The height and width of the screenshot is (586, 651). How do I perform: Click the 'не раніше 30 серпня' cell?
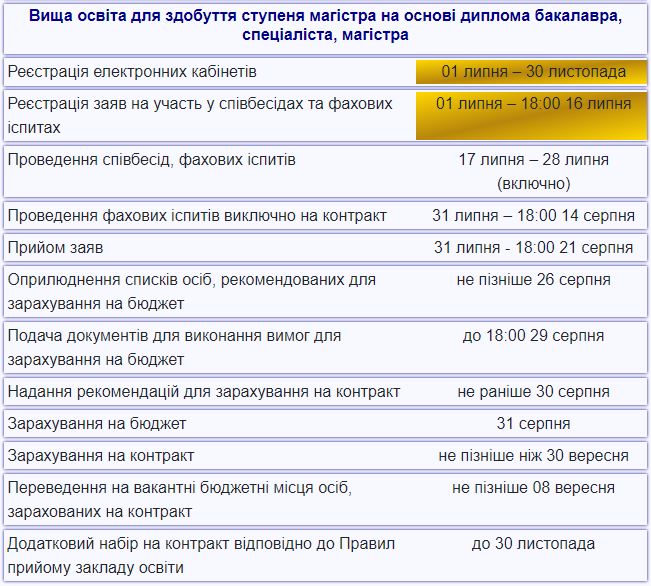[x=533, y=392]
